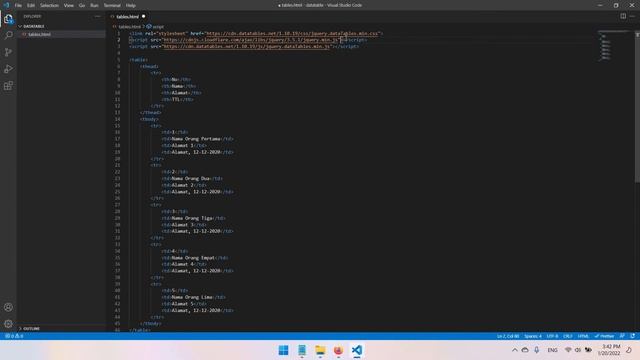
Task: Open Firefox from taskbar
Action: click(338, 350)
